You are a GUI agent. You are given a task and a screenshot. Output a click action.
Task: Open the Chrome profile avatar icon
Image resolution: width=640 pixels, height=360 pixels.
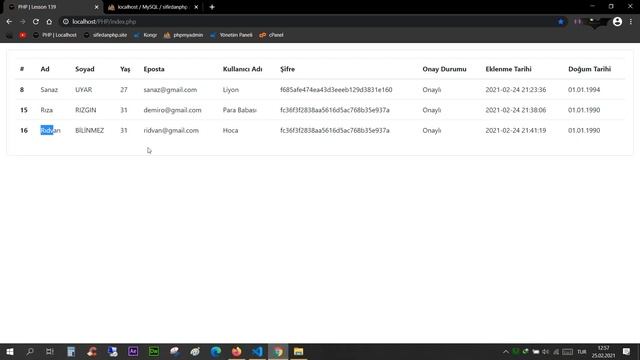tap(617, 22)
